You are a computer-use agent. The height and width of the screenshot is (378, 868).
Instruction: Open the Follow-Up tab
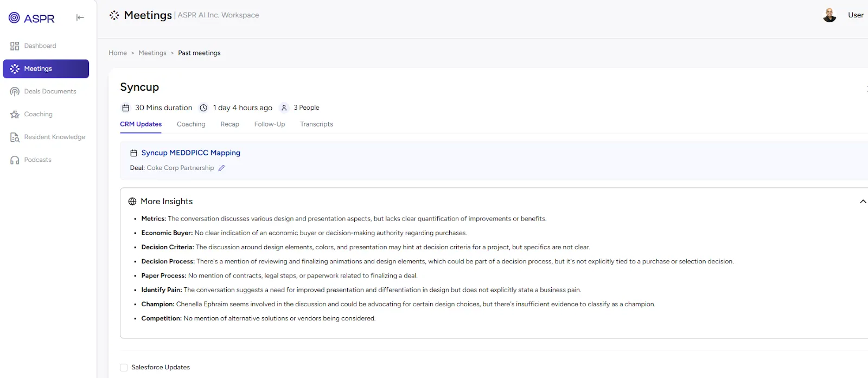pyautogui.click(x=270, y=124)
